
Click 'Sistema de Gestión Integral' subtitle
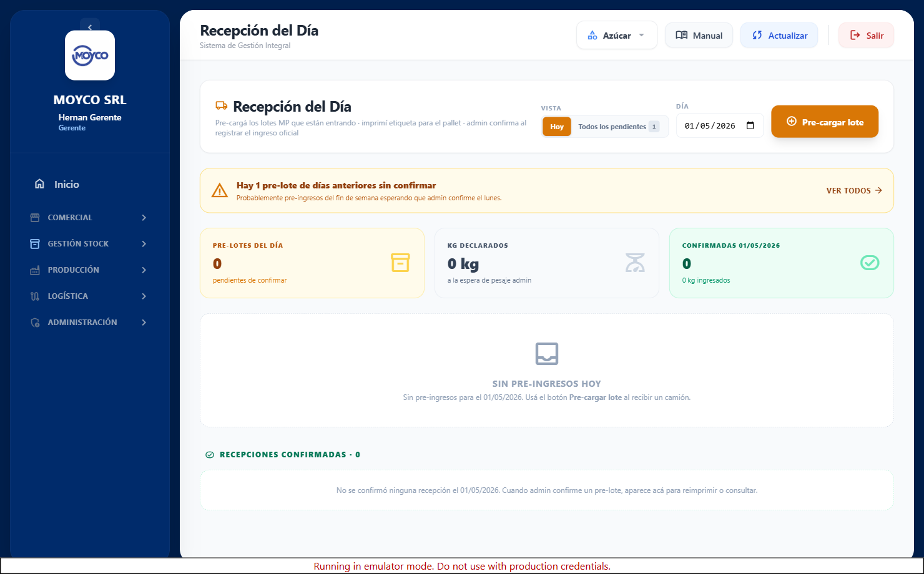(245, 46)
